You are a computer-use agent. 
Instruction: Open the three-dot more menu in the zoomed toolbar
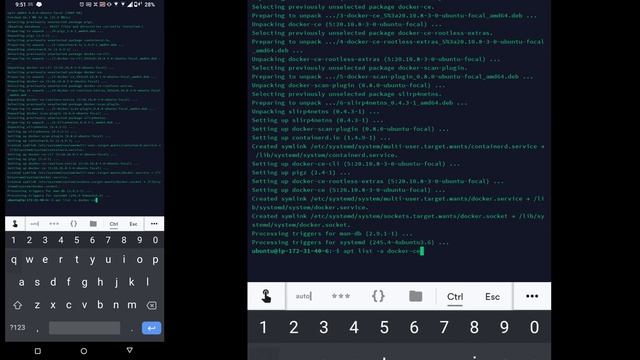click(532, 296)
